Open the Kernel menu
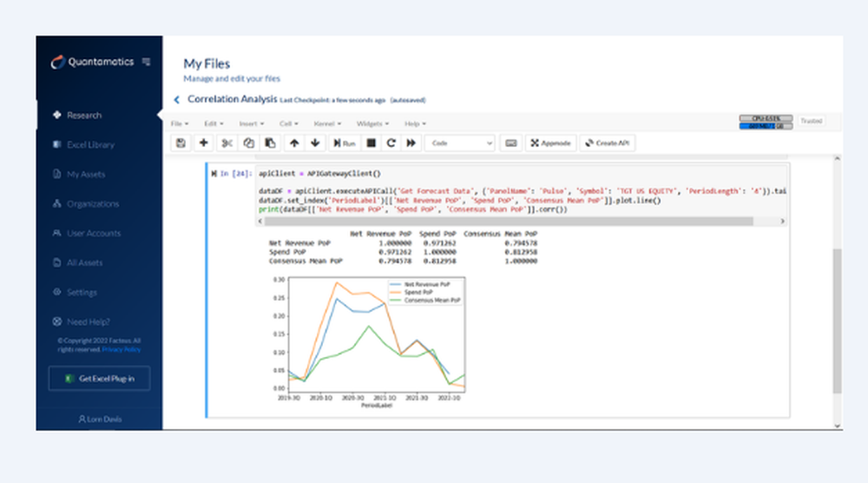The image size is (868, 483). [327, 123]
